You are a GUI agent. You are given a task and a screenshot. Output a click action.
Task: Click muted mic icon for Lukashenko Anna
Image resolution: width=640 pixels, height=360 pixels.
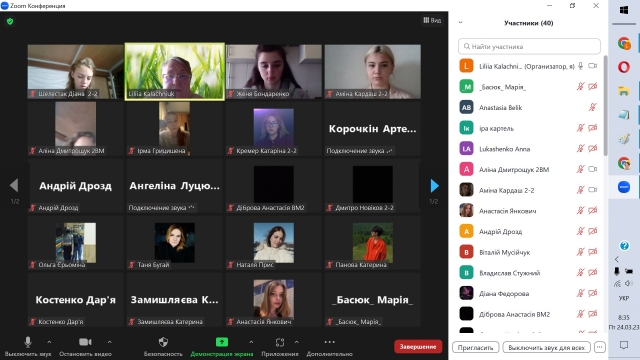click(x=580, y=149)
